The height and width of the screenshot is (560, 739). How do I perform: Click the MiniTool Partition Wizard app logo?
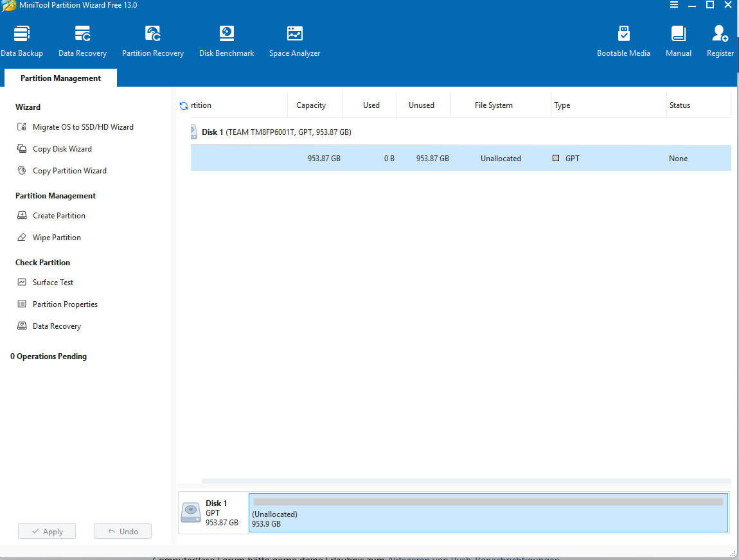9,6
